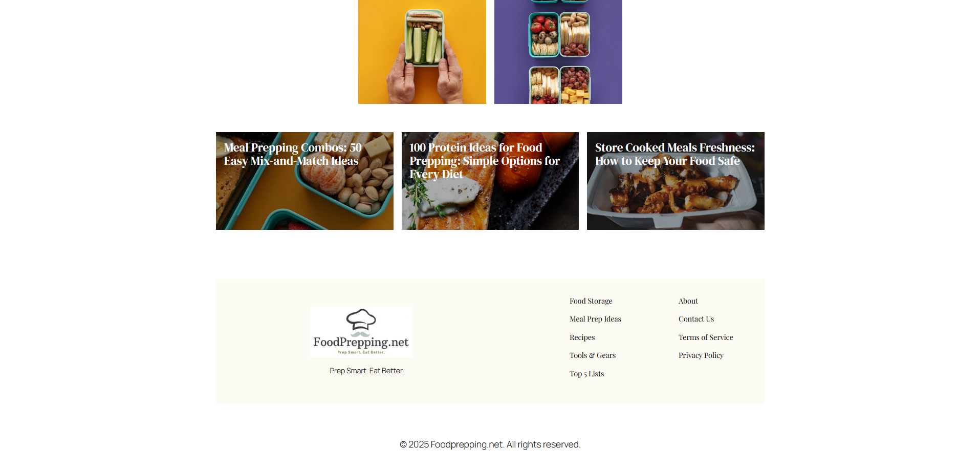980x469 pixels.
Task: Click the FoodPrepping.net chef hat logo
Action: pyautogui.click(x=361, y=332)
